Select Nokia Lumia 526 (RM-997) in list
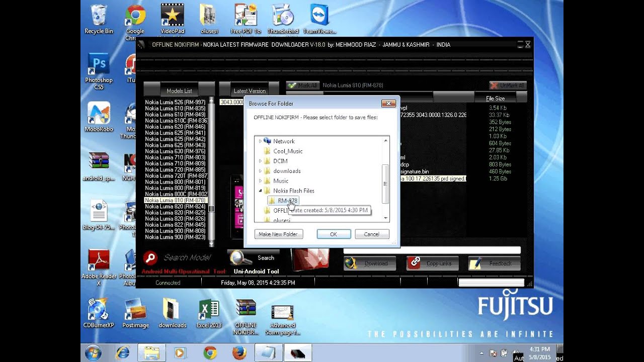 [x=175, y=102]
